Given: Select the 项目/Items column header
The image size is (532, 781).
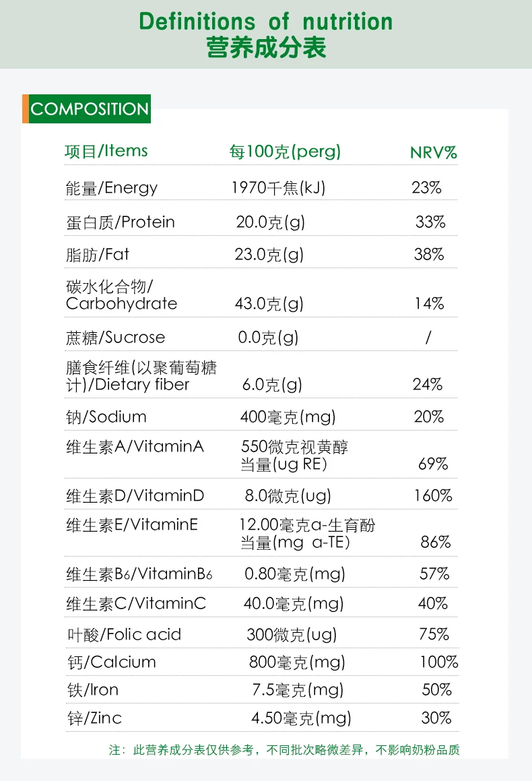Looking at the screenshot, I should click(106, 151).
